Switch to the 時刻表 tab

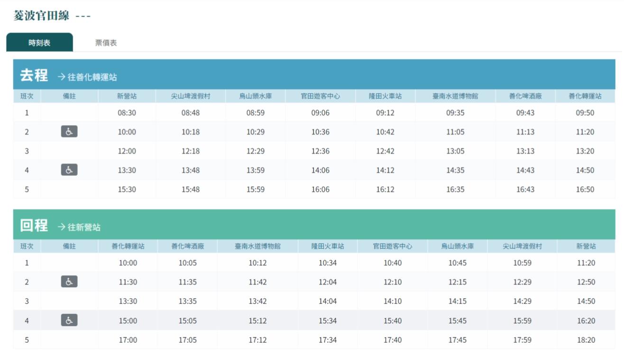39,43
